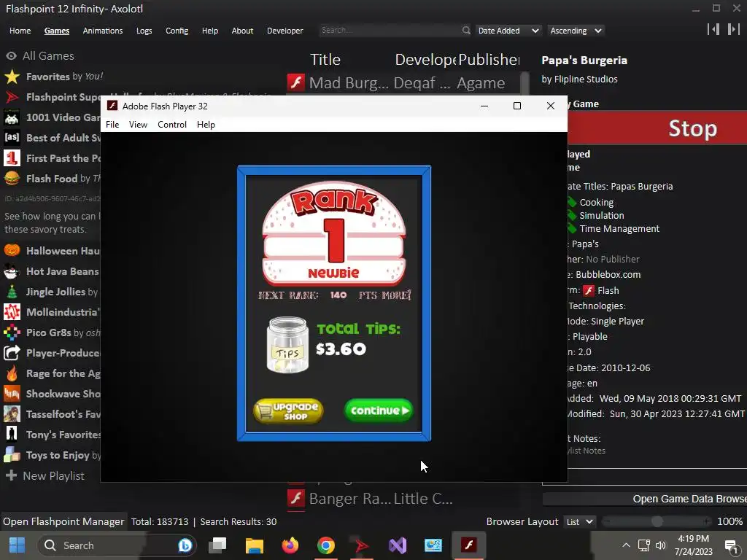
Task: Launch Google Chrome from the taskbar
Action: [326, 545]
